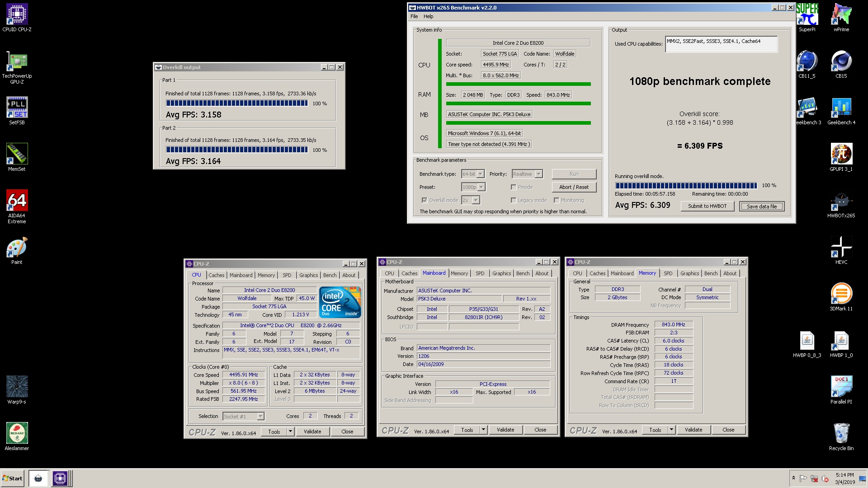Open the CB11_5 Cinebench shortcut
Image resolution: width=868 pixels, height=488 pixels.
807,65
